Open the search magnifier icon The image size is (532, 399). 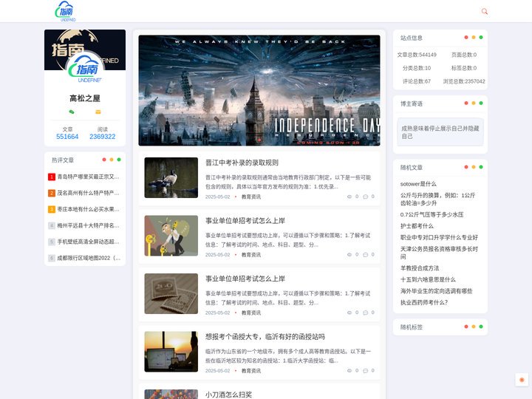point(484,11)
